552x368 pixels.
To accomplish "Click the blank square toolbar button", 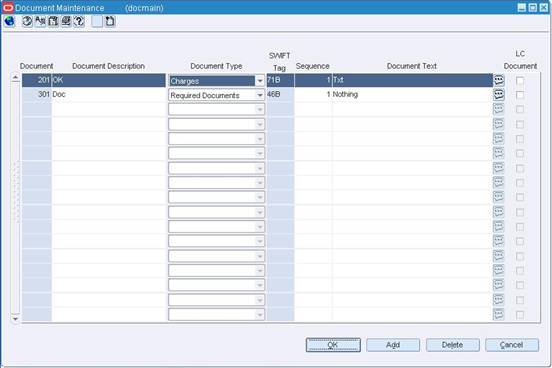I will point(97,21).
